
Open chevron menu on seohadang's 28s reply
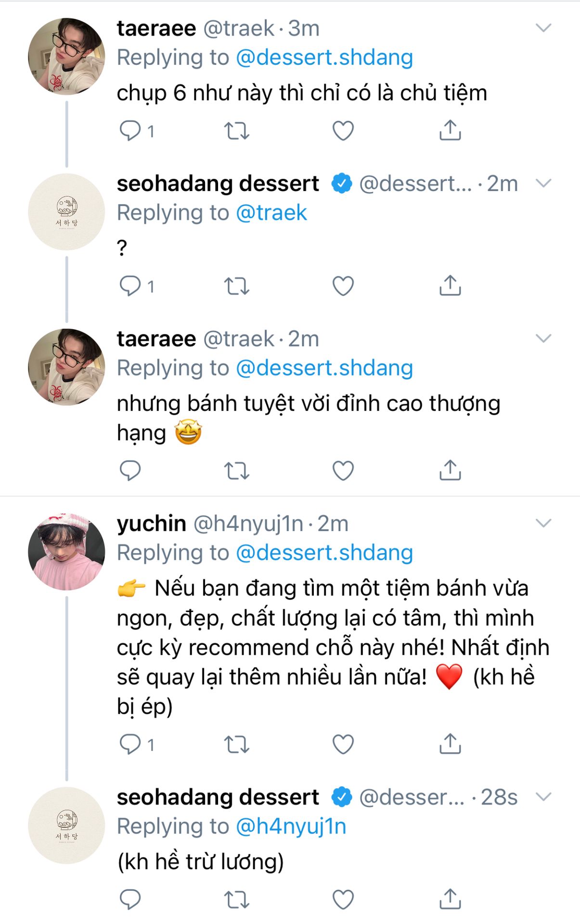click(543, 797)
